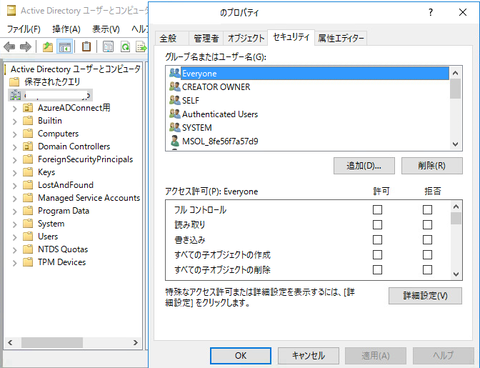Click the green refresh toolbar icon
480x368 pixels.
click(125, 47)
